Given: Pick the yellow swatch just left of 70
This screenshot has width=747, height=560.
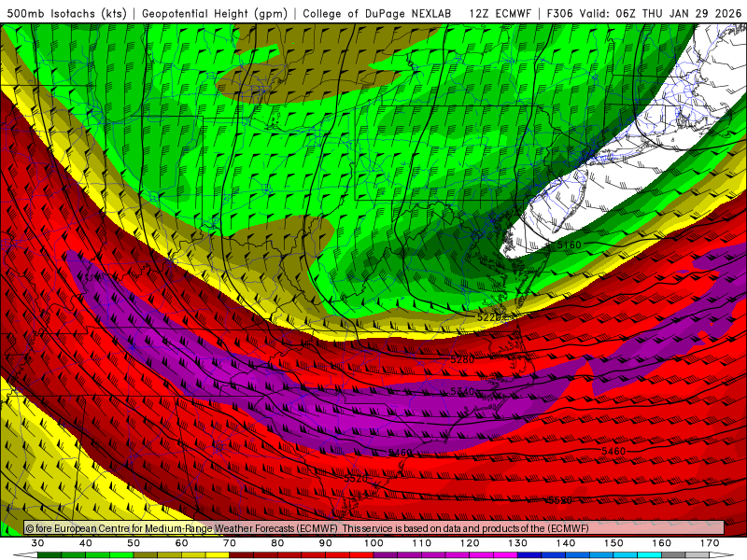Looking at the screenshot, I should point(218,555).
